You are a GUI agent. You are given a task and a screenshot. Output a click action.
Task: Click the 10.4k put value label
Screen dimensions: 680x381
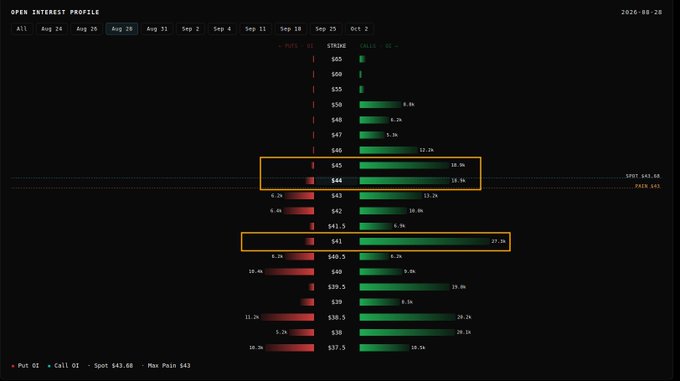(x=255, y=271)
